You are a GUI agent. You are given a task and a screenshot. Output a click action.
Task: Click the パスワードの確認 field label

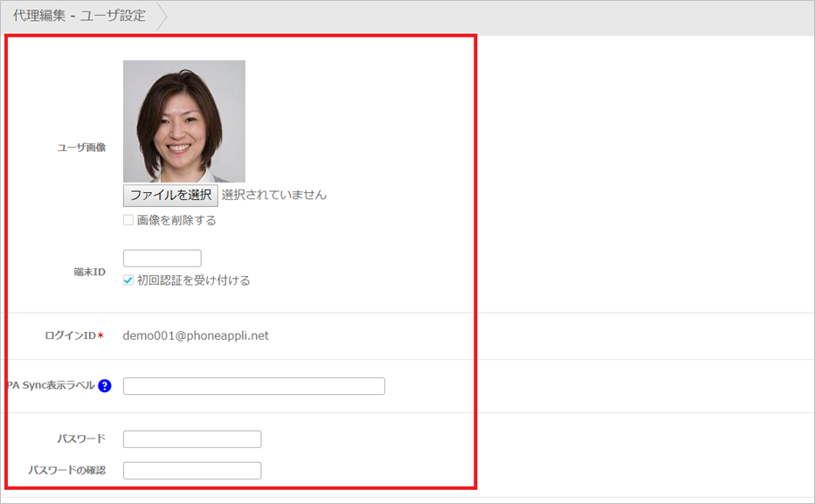(66, 471)
